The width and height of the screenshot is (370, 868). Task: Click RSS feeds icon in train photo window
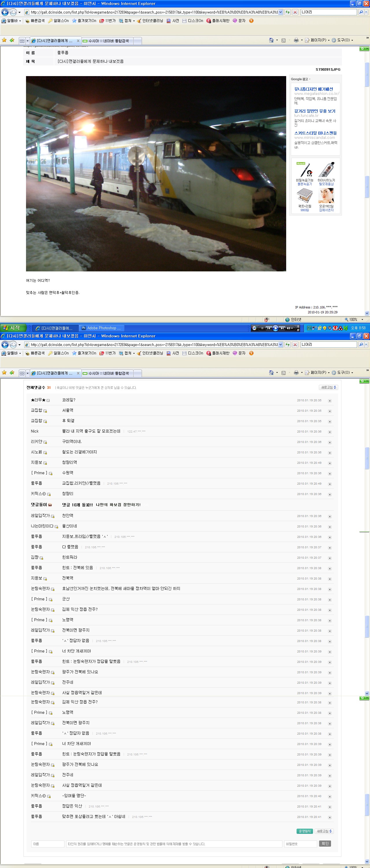coord(284,41)
